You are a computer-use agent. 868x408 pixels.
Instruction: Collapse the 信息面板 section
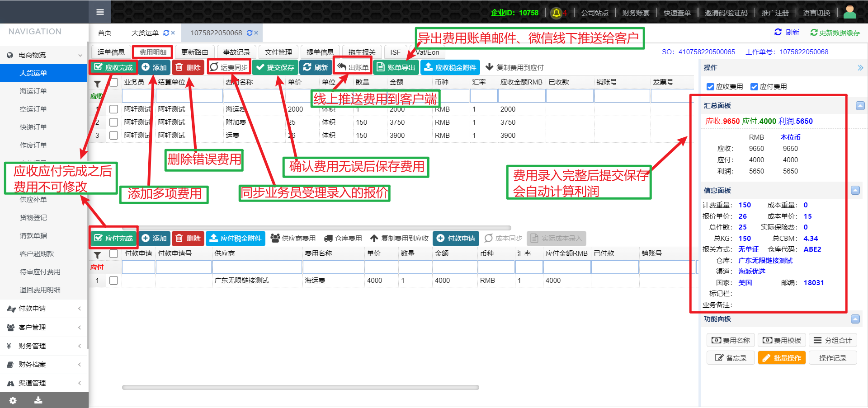pyautogui.click(x=855, y=190)
